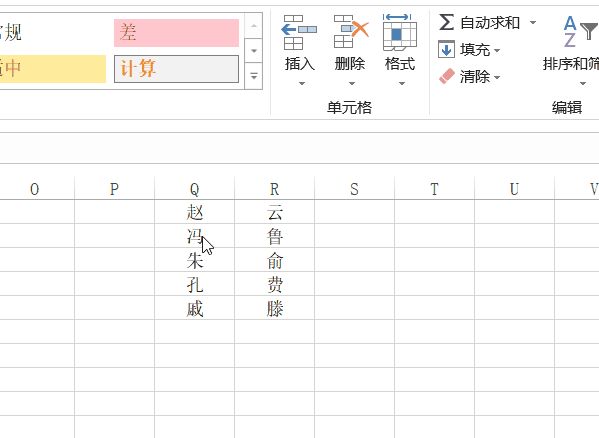The width and height of the screenshot is (599, 438).
Task: Select the cell containing 鲁
Action: tap(274, 236)
